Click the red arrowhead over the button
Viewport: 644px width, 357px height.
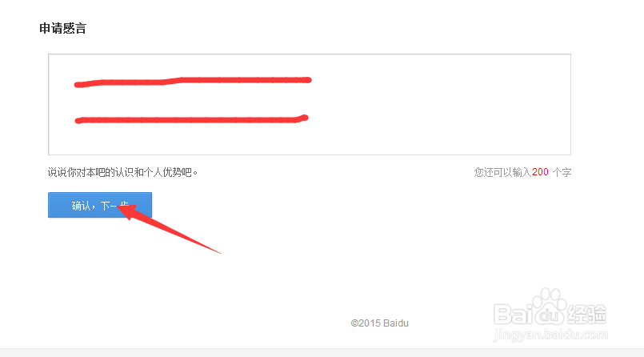[x=129, y=211]
